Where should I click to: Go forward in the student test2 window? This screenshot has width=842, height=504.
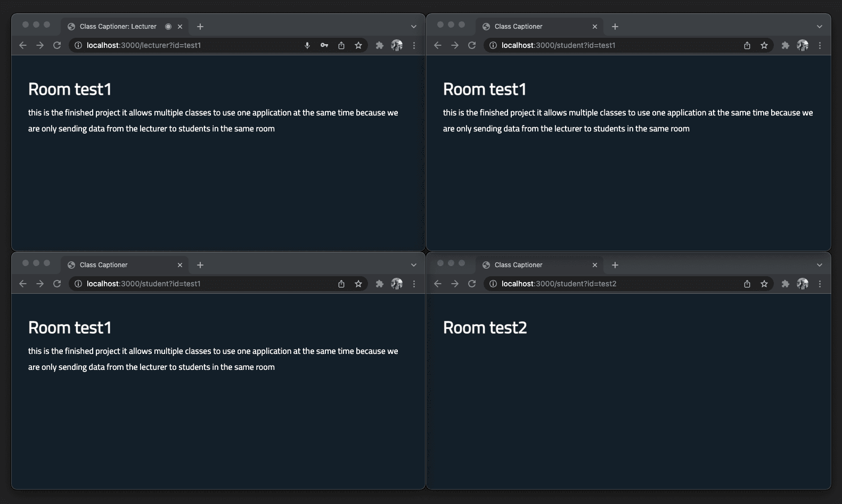click(455, 284)
